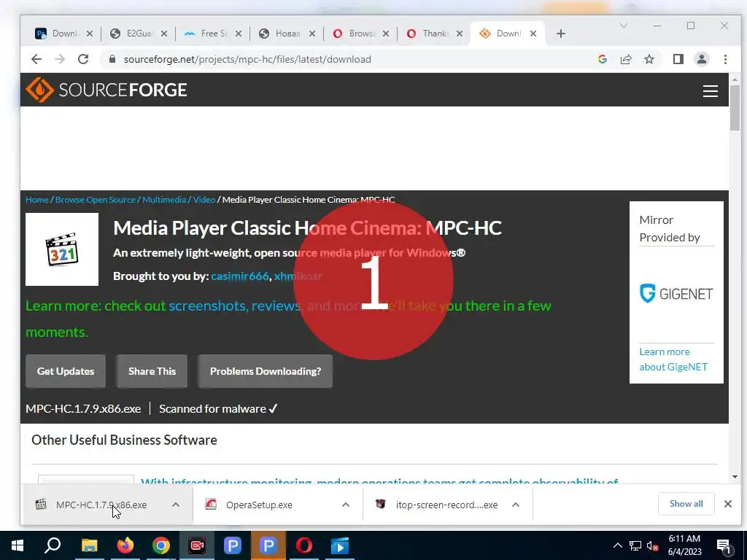Open the notification center icon

[724, 547]
